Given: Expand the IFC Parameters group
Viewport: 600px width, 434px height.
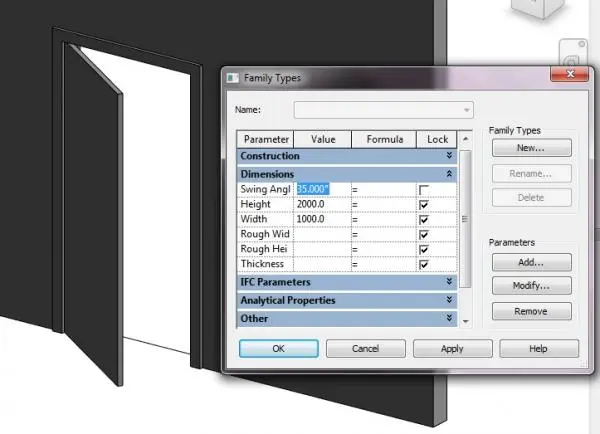Looking at the screenshot, I should (x=449, y=282).
